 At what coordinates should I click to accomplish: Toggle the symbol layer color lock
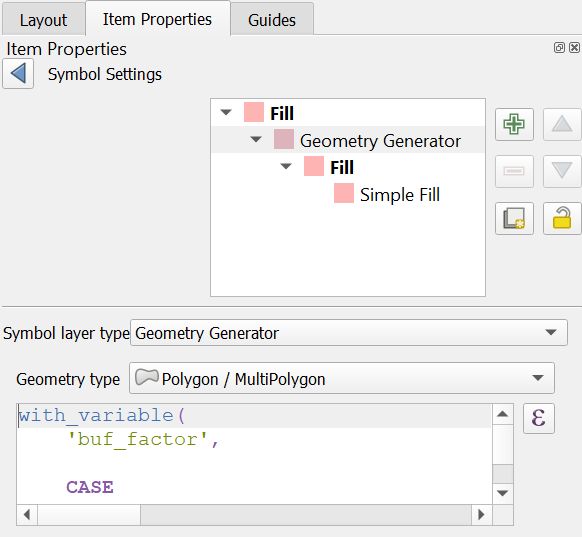tap(562, 218)
